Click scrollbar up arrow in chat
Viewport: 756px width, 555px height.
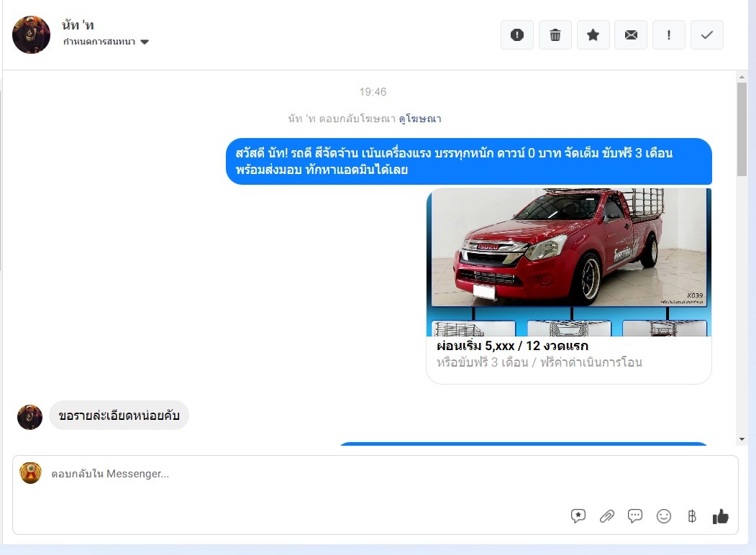[x=742, y=77]
